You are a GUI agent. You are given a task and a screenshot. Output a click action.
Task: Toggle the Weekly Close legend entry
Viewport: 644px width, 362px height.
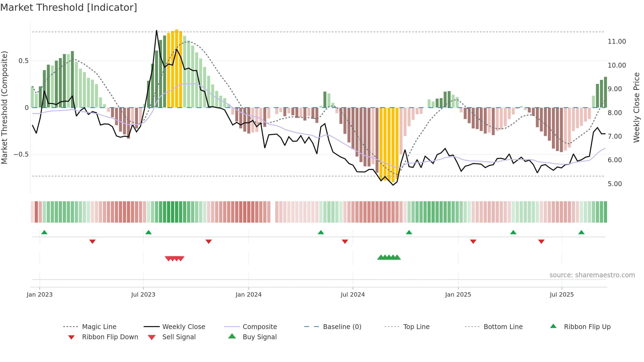tap(174, 327)
